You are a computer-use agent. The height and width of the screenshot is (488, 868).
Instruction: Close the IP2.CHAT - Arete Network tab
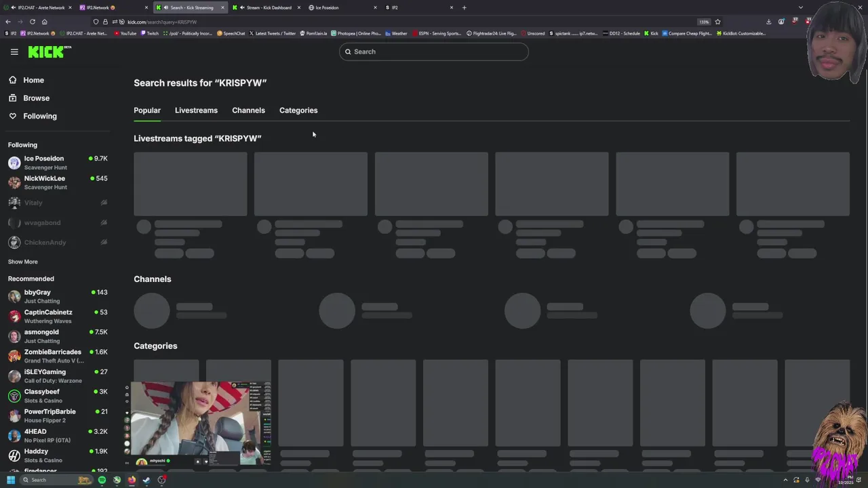point(70,7)
